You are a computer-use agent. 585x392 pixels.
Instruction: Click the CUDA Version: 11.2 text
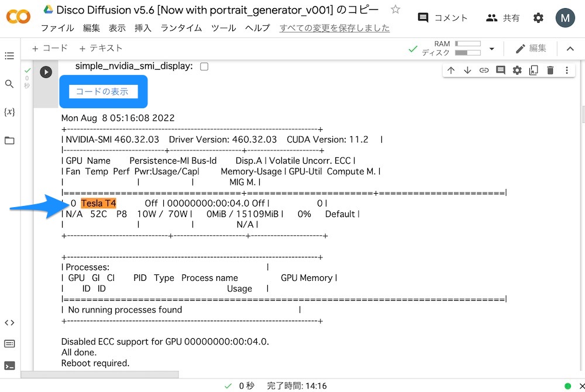pyautogui.click(x=327, y=139)
